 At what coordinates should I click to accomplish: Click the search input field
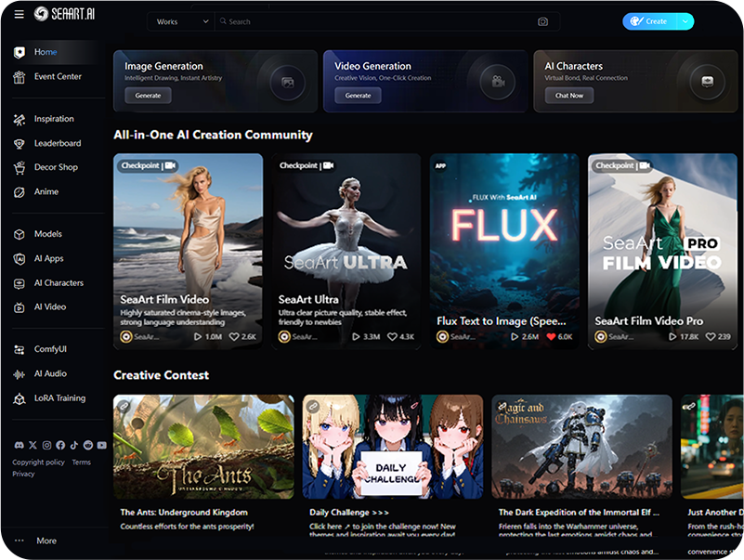pos(372,21)
